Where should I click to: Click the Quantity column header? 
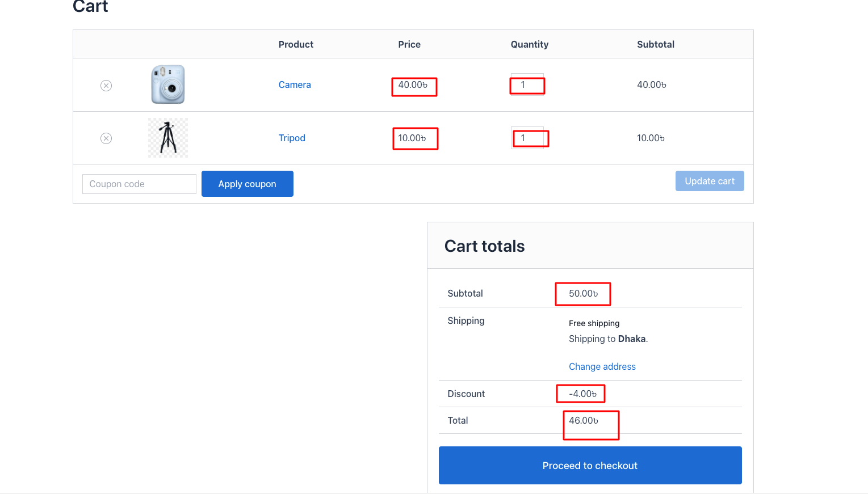pos(530,44)
